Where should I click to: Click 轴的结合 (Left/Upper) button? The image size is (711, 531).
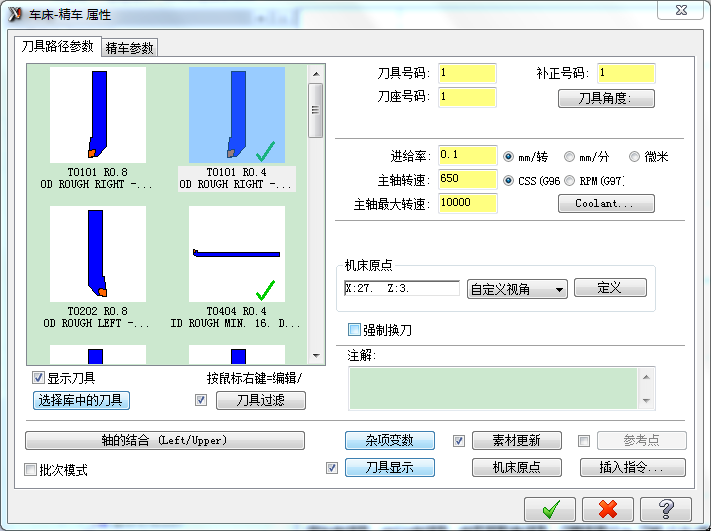pyautogui.click(x=165, y=440)
